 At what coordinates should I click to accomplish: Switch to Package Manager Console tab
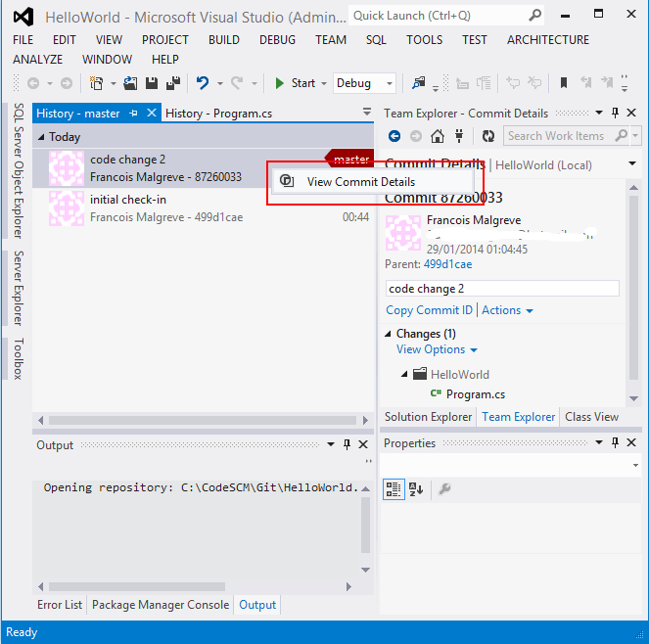161,605
